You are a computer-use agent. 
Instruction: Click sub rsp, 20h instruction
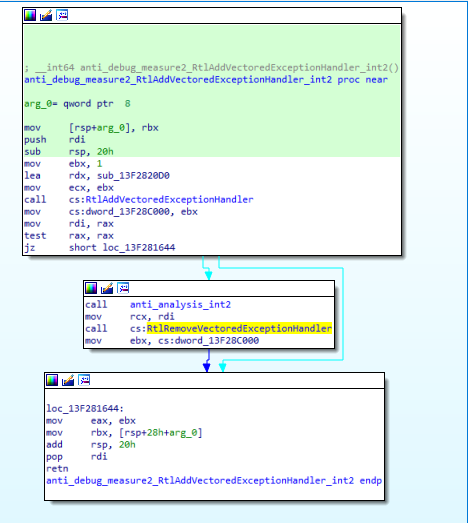click(69, 151)
